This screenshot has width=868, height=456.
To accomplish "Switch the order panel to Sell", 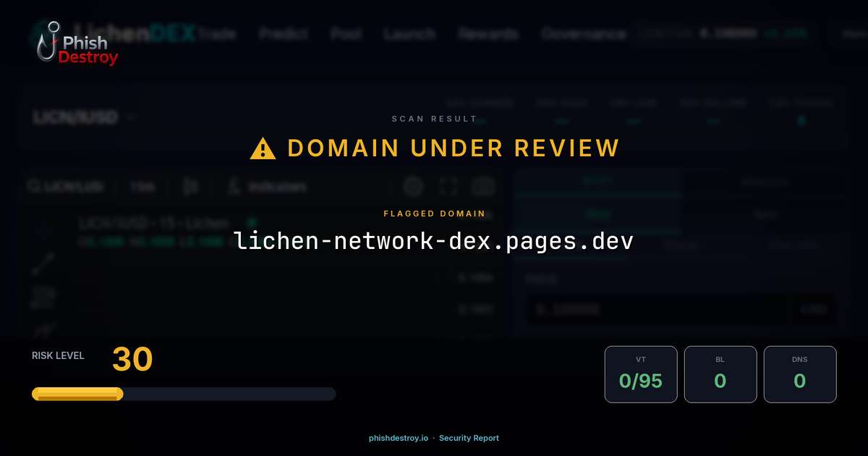I will click(x=763, y=215).
